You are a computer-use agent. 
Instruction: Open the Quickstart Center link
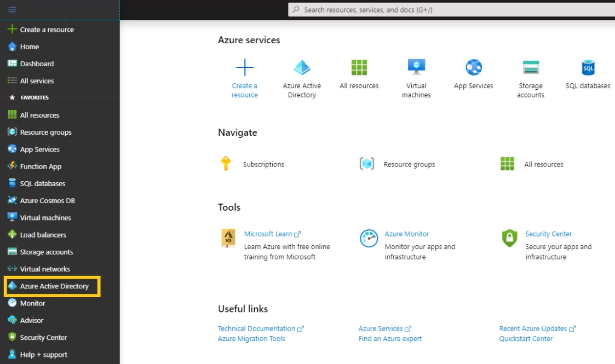click(x=526, y=338)
